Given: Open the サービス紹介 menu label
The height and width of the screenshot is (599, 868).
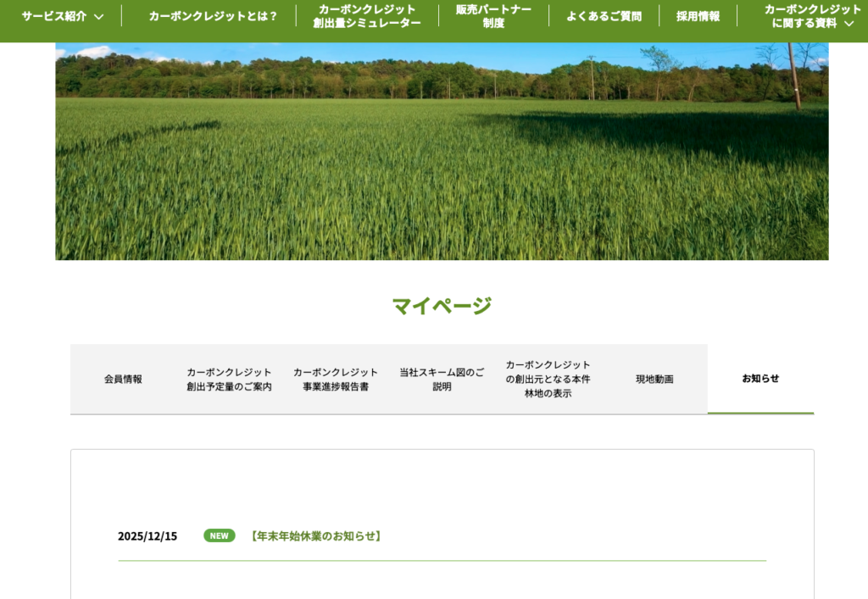Looking at the screenshot, I should (x=54, y=16).
